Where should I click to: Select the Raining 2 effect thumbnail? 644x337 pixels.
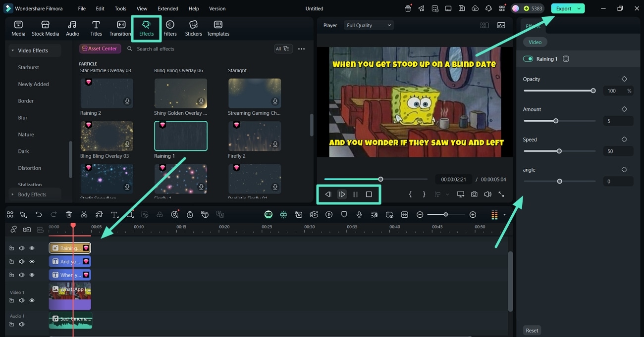(107, 93)
